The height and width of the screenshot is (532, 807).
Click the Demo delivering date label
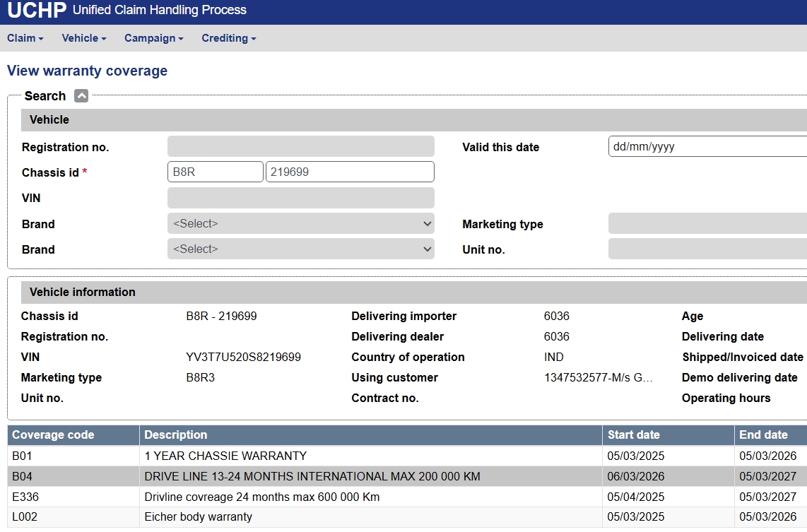(740, 378)
